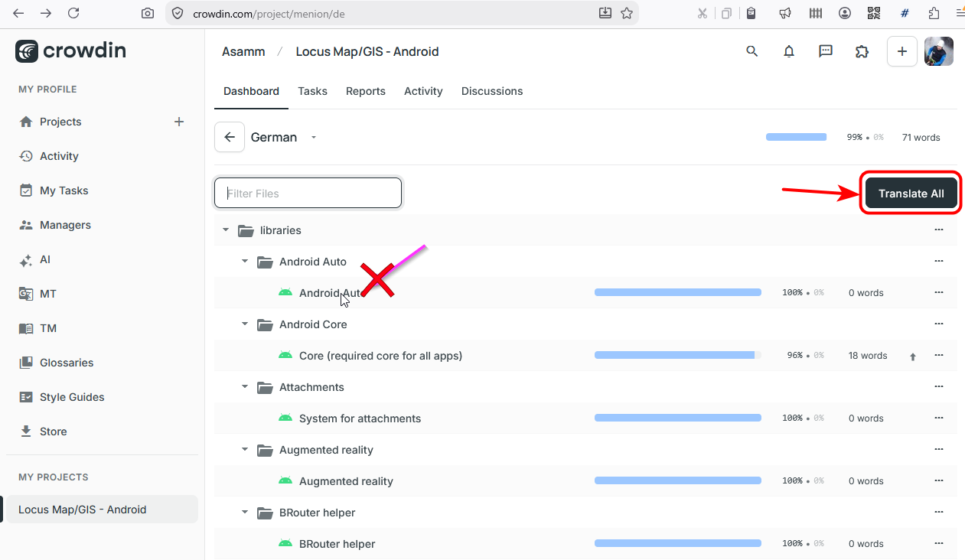The width and height of the screenshot is (965, 560).
Task: Open more options for Core file row
Action: (939, 355)
